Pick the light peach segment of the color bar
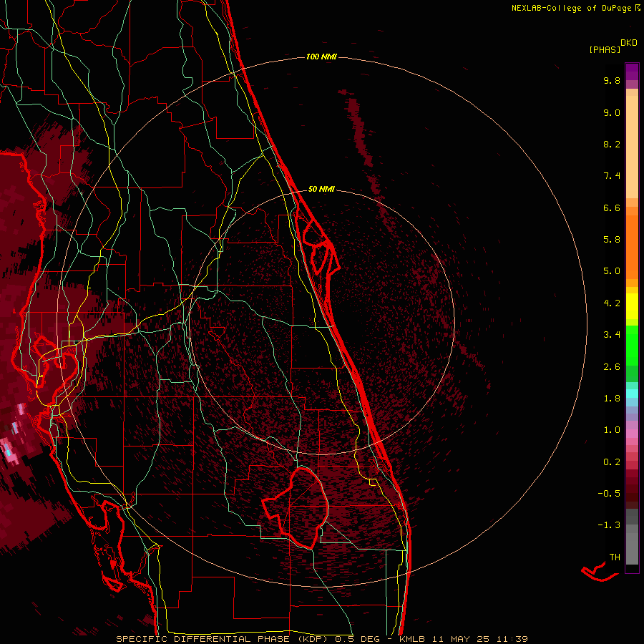Image resolution: width=644 pixels, height=644 pixels. 632,147
